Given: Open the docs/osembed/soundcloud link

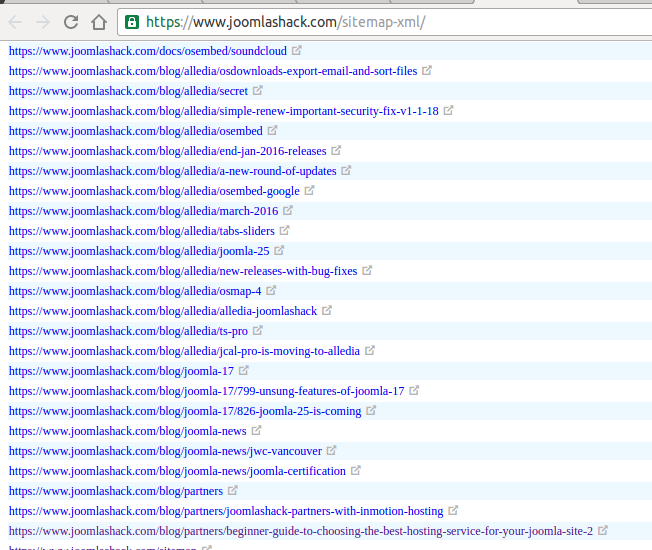Looking at the screenshot, I should pos(148,51).
